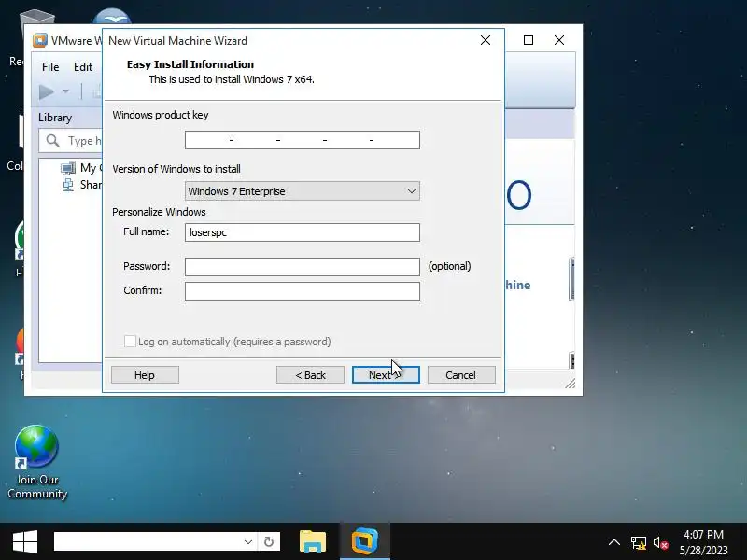Select My Computer item in the Library tree
Viewport: 747px width, 560px height.
pos(81,168)
